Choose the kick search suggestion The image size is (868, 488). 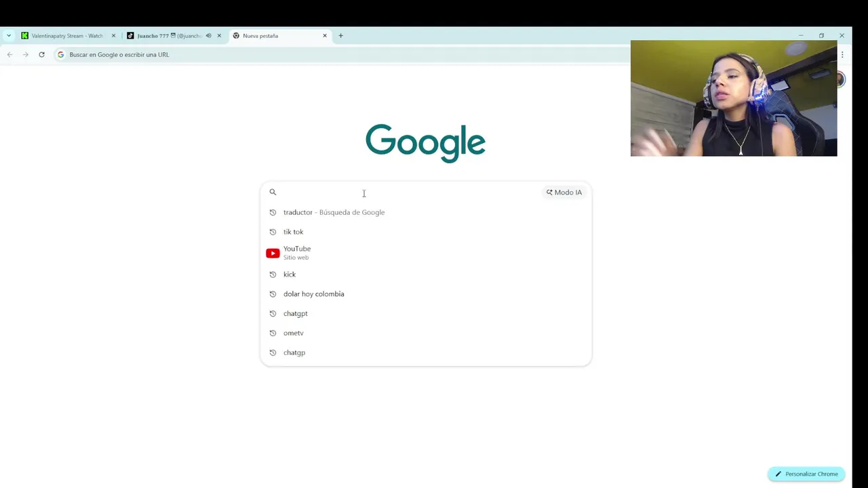click(x=426, y=274)
